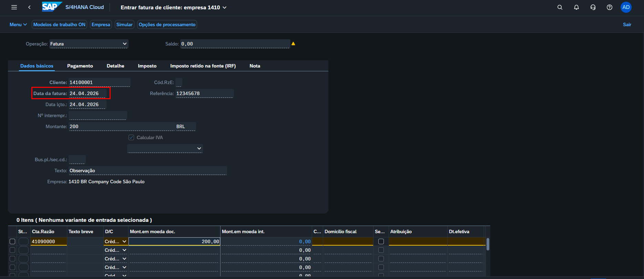Open the headset support icon
This screenshot has height=279, width=644.
(593, 7)
